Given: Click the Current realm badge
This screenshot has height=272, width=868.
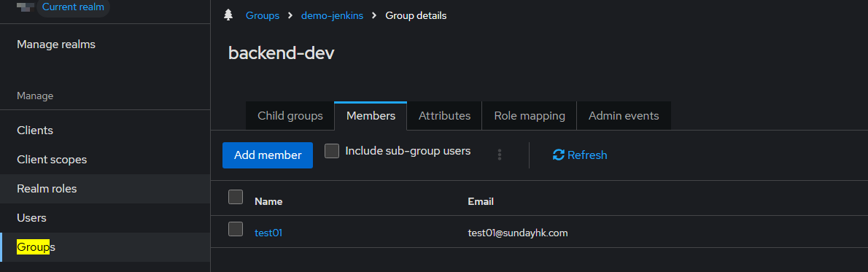Looking at the screenshot, I should pos(73,7).
